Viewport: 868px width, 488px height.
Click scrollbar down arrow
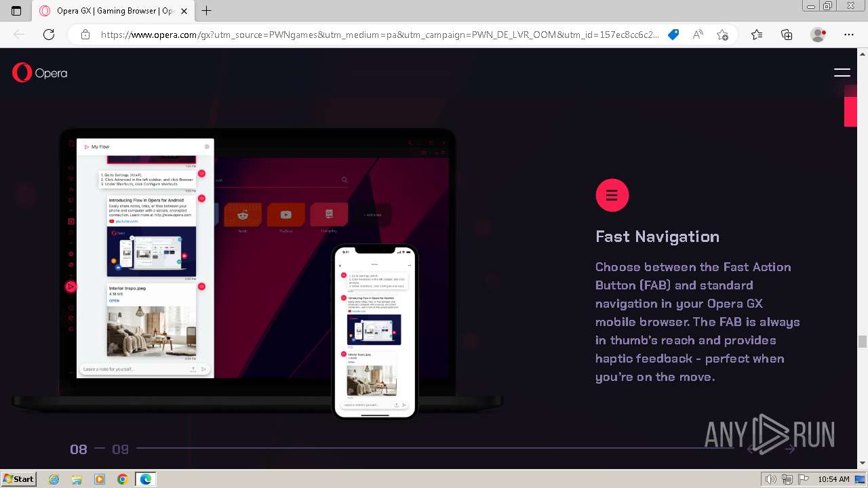point(863,464)
